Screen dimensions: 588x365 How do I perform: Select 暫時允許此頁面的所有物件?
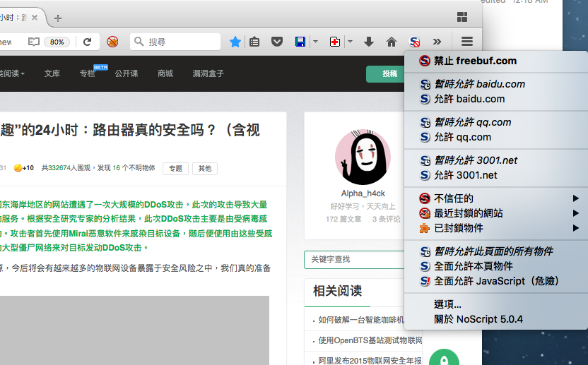pyautogui.click(x=496, y=251)
